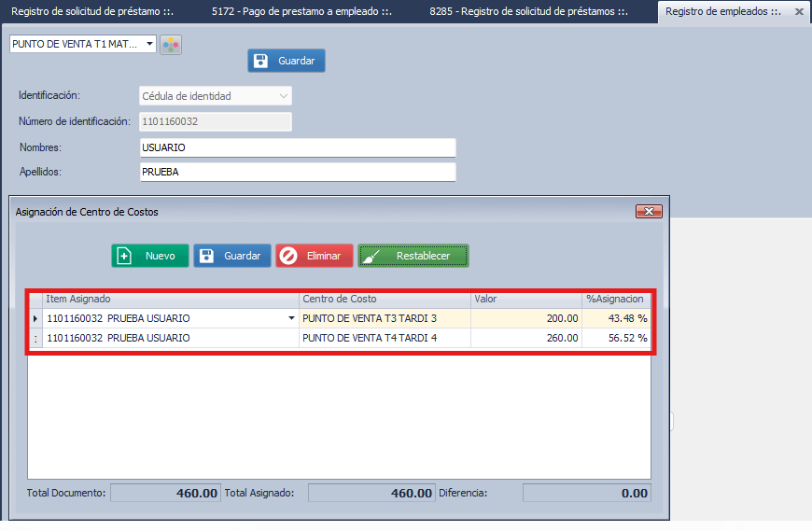Click the green Restablecer button
Viewport: 812px width, 531px height.
pos(413,256)
